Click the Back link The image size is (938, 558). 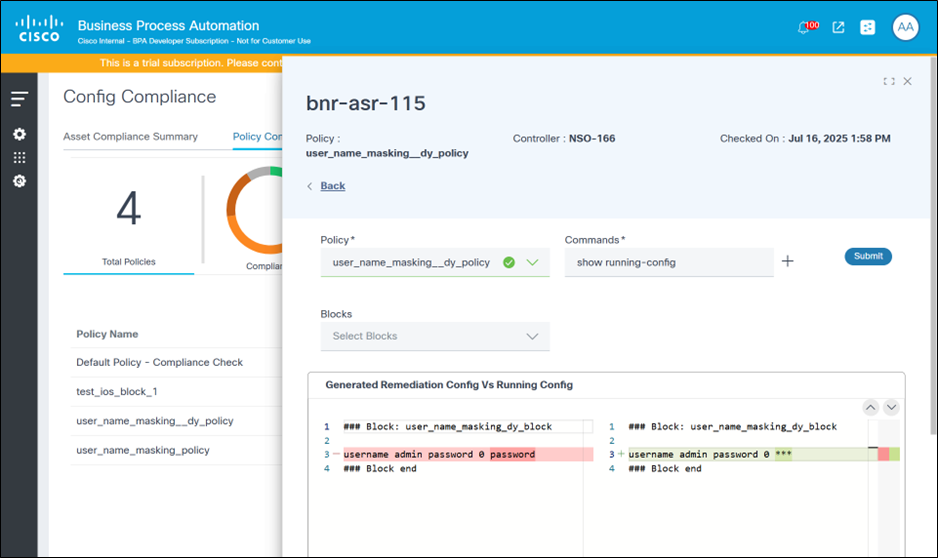[332, 186]
